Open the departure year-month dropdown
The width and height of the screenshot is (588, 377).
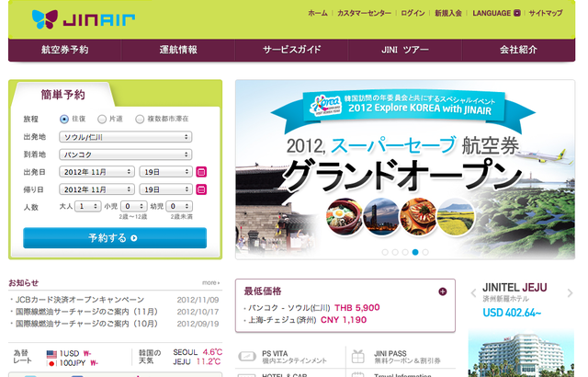(x=96, y=172)
